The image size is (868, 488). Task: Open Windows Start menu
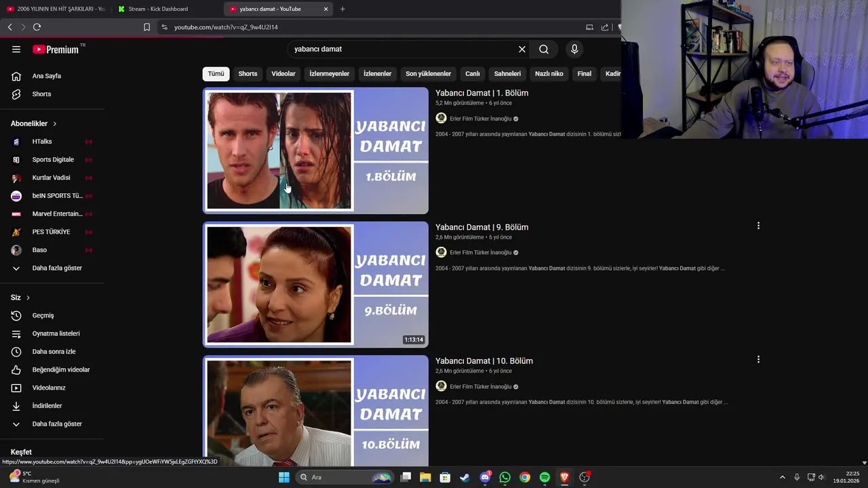284,477
